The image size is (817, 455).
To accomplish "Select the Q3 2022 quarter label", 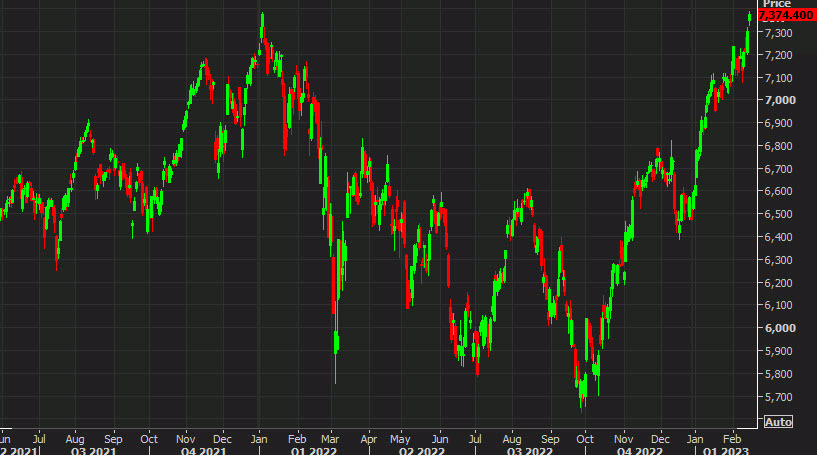I will [529, 451].
